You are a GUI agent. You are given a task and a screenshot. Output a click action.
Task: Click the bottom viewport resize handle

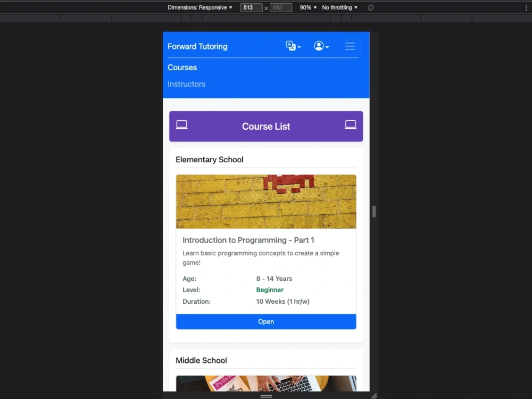[266, 396]
